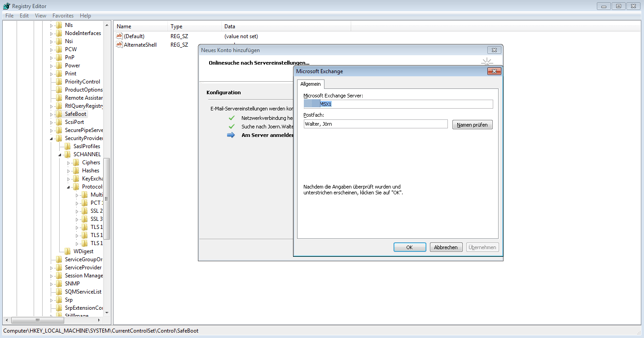Click the Postfach input field

(375, 124)
